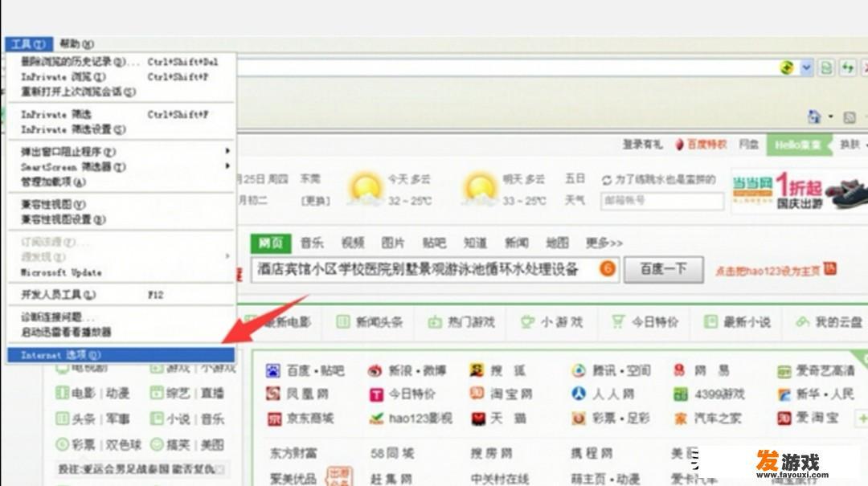Viewport: 868px width, 486px height.
Task: Click the 当当网 1折起 banner ad
Action: [x=800, y=190]
